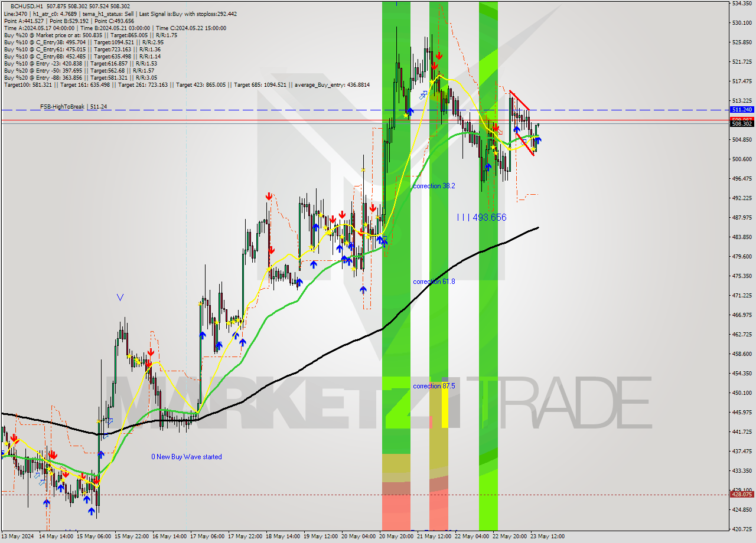Click the '18 May 14:00' time axis label

click(283, 537)
